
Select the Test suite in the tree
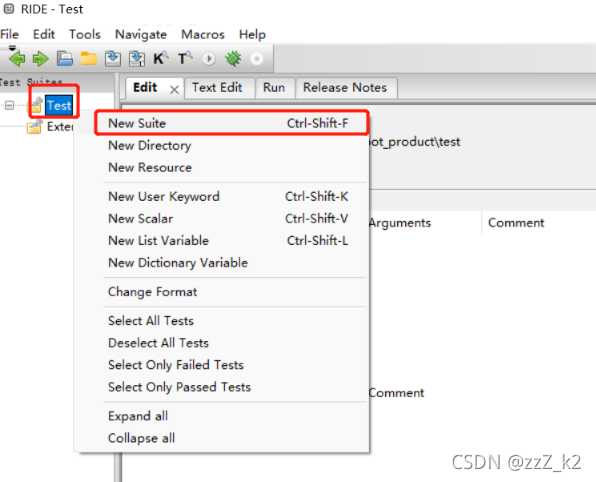tap(59, 105)
